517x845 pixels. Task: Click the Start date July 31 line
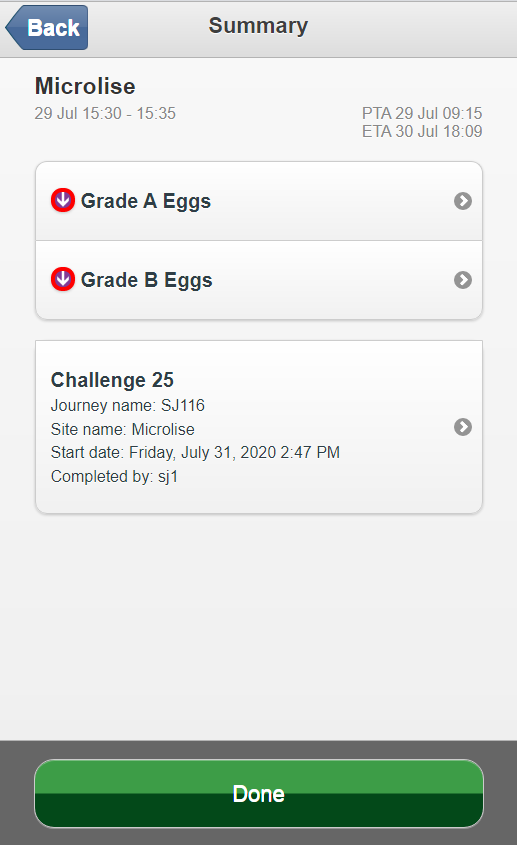(x=195, y=452)
